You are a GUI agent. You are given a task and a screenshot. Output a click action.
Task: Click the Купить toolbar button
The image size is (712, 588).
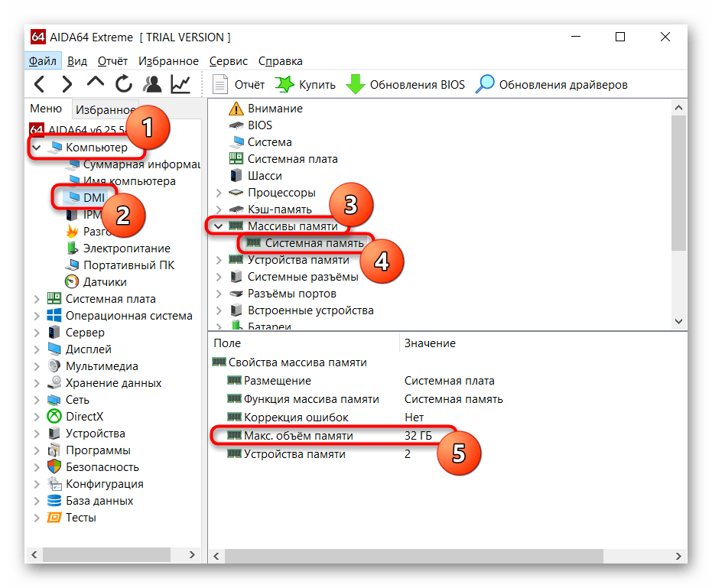[x=305, y=84]
